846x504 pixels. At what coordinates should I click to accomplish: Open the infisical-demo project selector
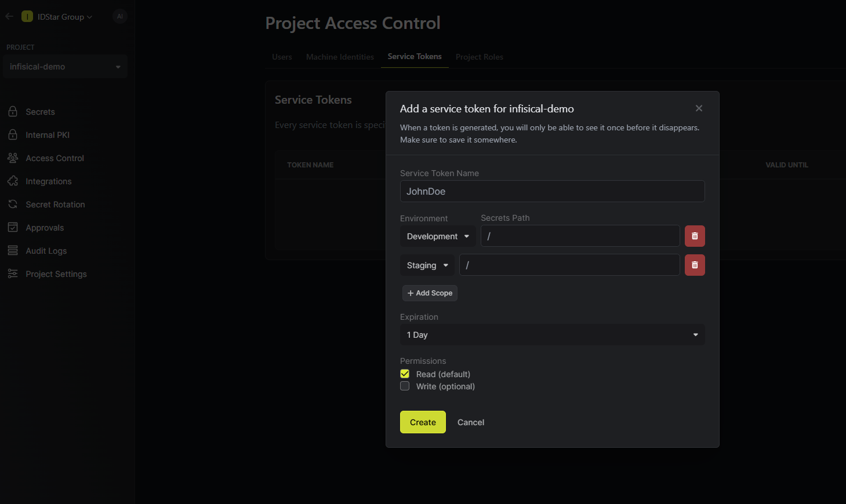(x=65, y=67)
